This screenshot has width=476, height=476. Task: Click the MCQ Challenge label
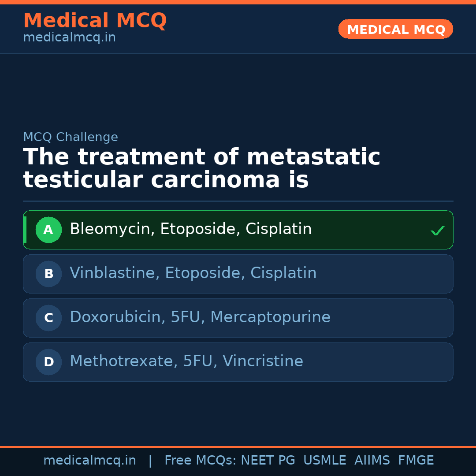pyautogui.click(x=71, y=137)
